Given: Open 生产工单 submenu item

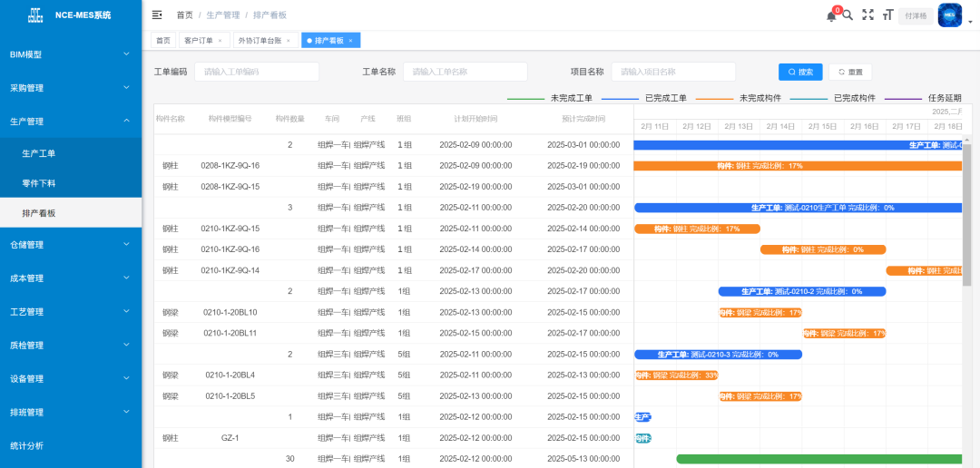Looking at the screenshot, I should pos(71,153).
